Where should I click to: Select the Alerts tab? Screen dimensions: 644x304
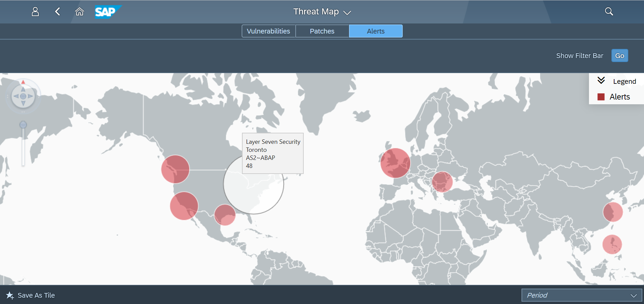coord(376,31)
